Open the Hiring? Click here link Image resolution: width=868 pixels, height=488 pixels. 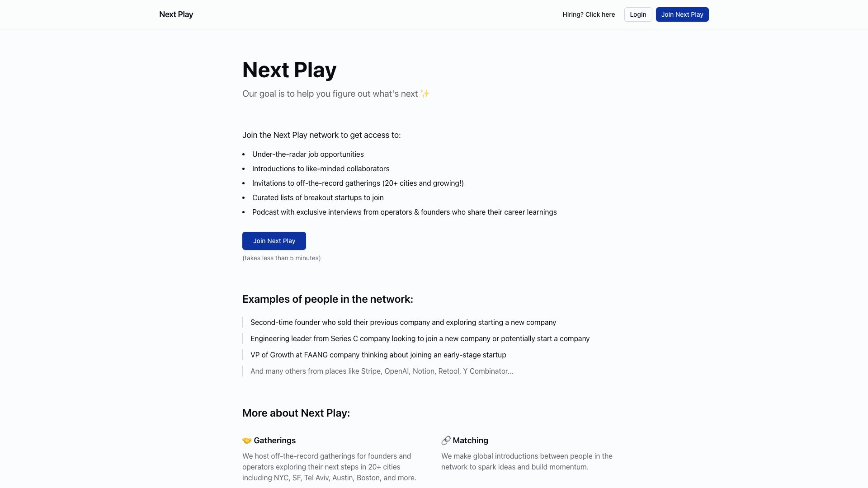tap(588, 14)
